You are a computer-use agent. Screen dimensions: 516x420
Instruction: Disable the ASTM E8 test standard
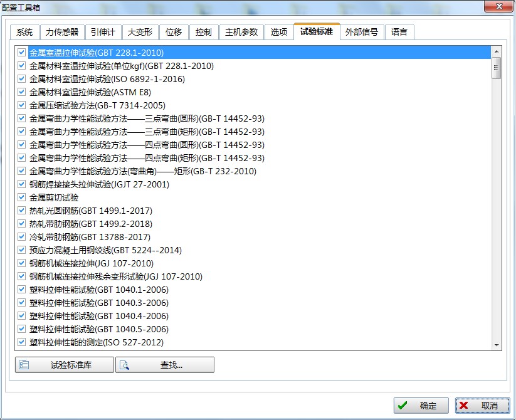[22, 92]
